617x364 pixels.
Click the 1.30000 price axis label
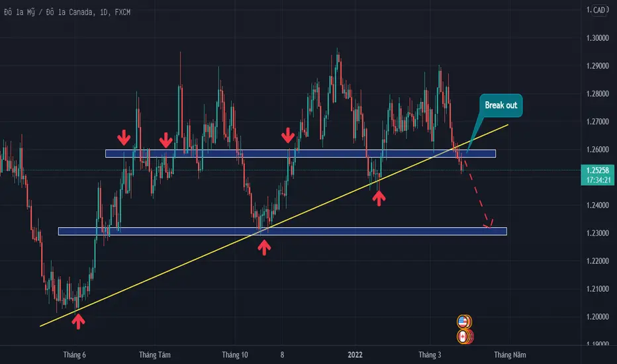[x=597, y=38]
